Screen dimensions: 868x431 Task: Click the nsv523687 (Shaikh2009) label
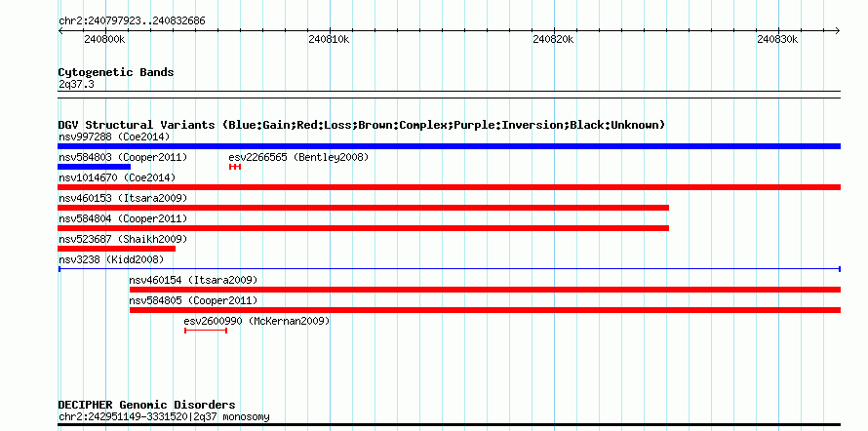pyautogui.click(x=123, y=239)
